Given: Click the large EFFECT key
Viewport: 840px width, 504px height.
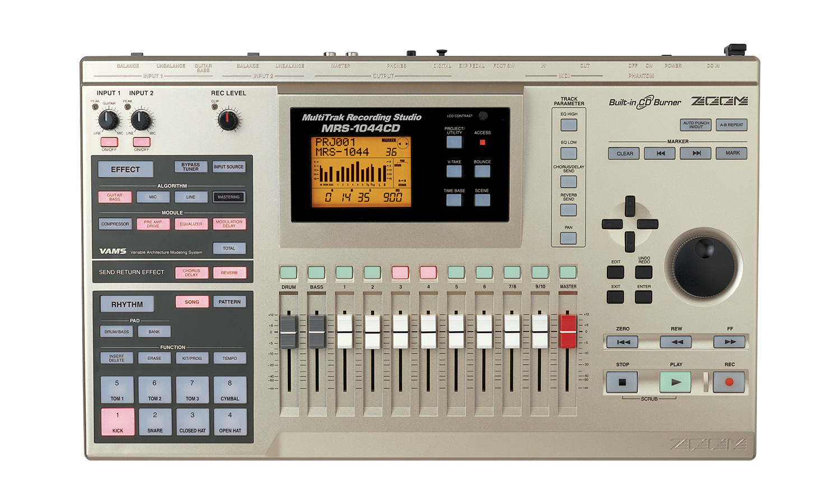Looking at the screenshot, I should (126, 169).
